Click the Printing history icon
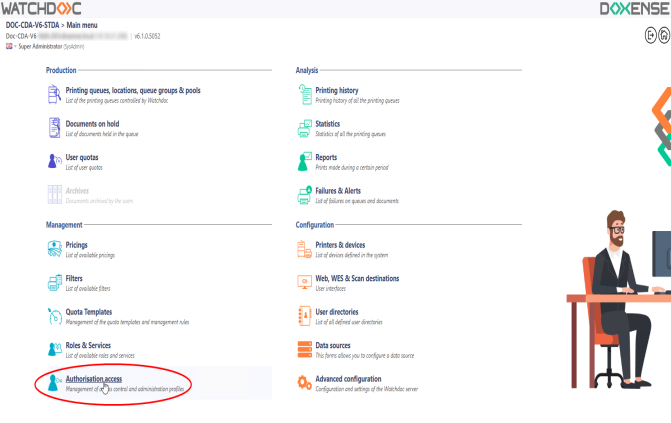Image resolution: width=671 pixels, height=423 pixels. [306, 94]
